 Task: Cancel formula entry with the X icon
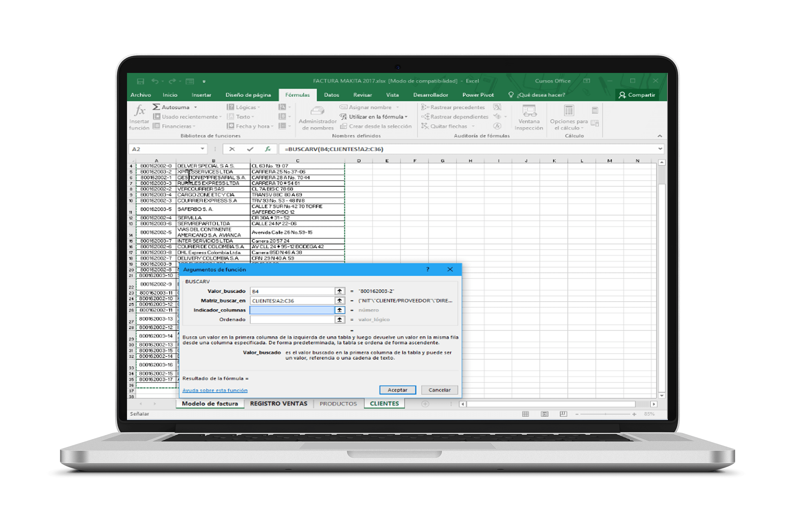pos(232,149)
